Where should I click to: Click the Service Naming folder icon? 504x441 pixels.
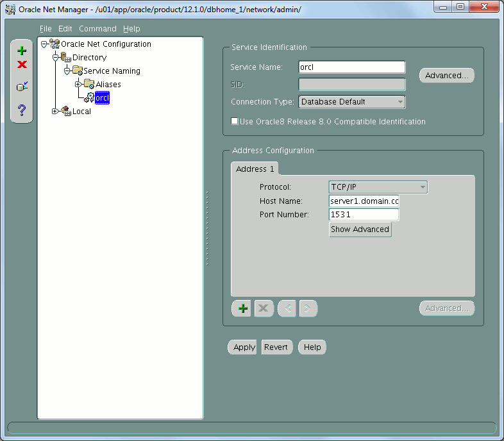pos(78,71)
